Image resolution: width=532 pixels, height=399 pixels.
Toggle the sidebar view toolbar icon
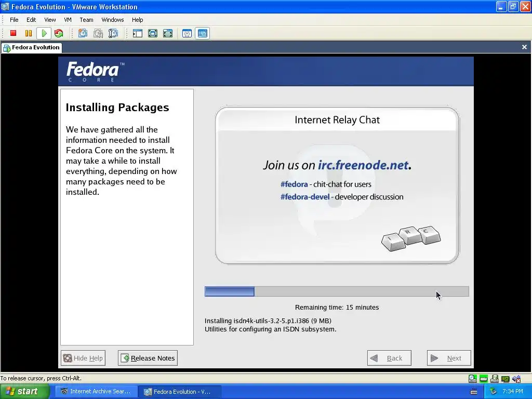tap(137, 33)
